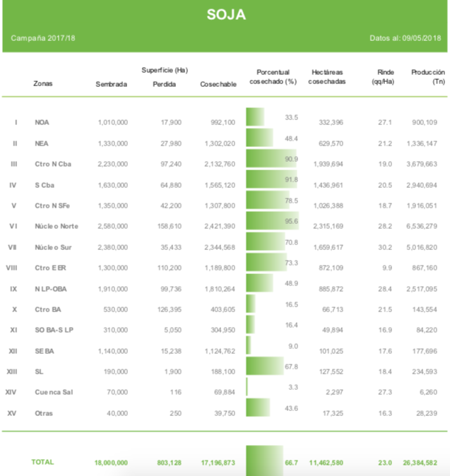
Task: Click total production value 26,384,582
Action: 420,462
